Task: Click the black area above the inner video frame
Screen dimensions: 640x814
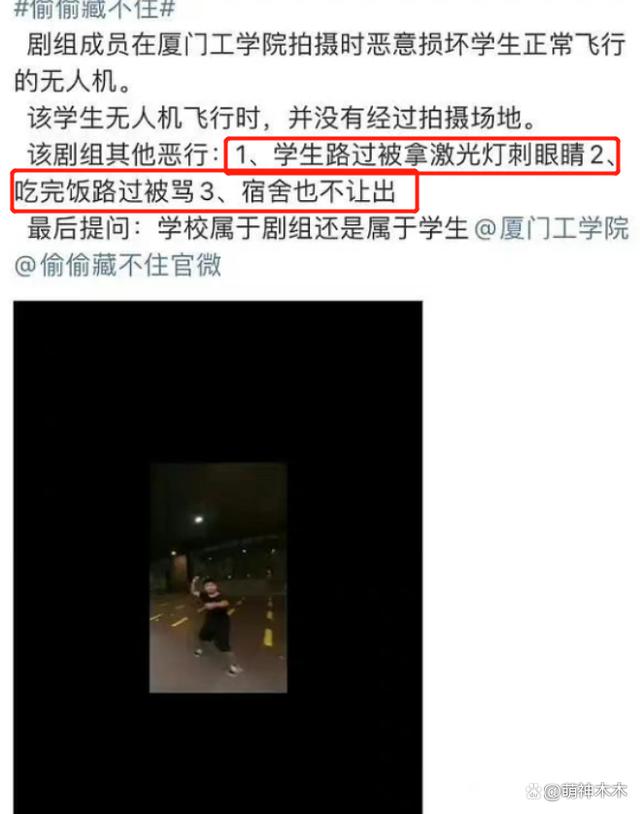Action: point(218,382)
